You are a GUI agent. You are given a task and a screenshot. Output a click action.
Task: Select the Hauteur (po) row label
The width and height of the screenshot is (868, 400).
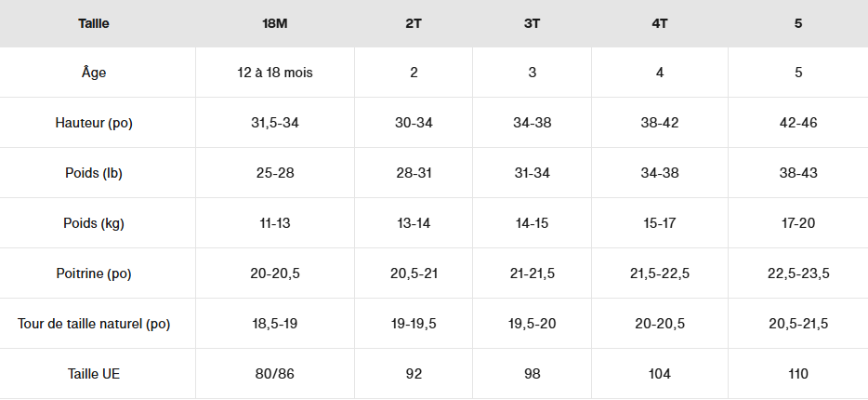pyautogui.click(x=94, y=123)
